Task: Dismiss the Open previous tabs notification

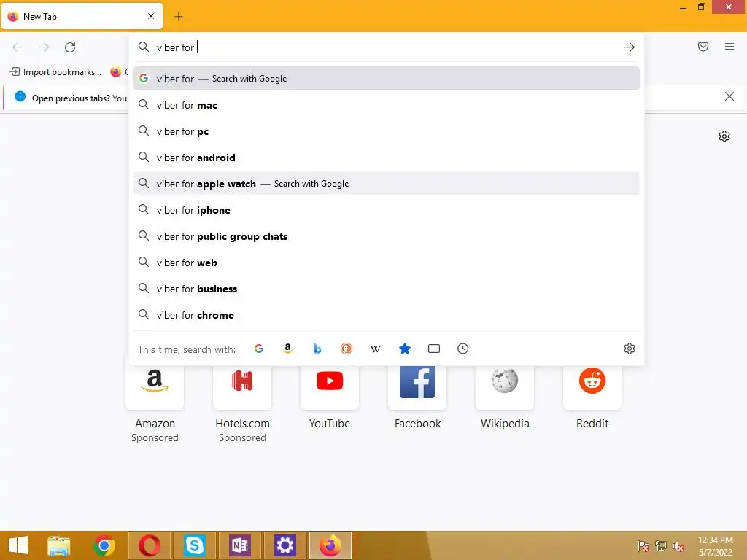Action: point(729,97)
